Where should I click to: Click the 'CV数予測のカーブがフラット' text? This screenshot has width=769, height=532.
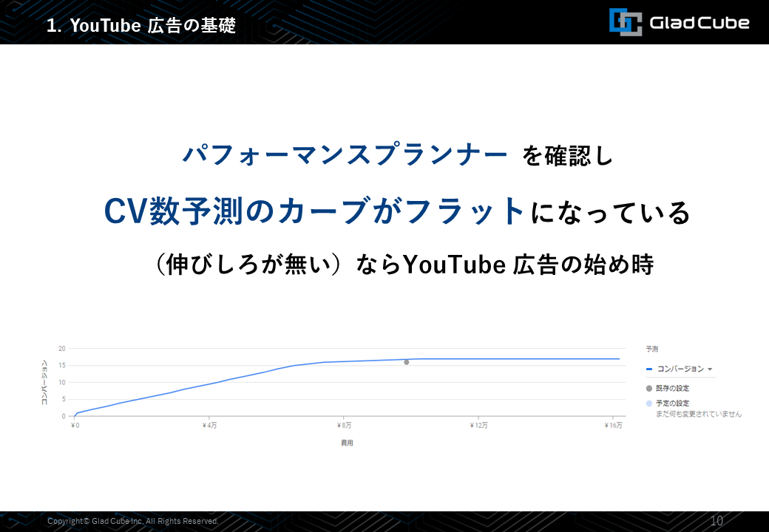315,211
